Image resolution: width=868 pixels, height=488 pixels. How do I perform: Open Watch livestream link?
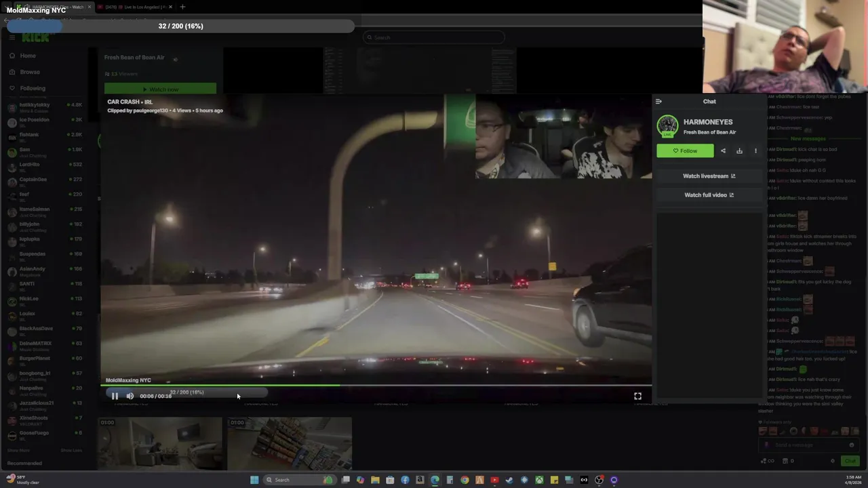(709, 176)
